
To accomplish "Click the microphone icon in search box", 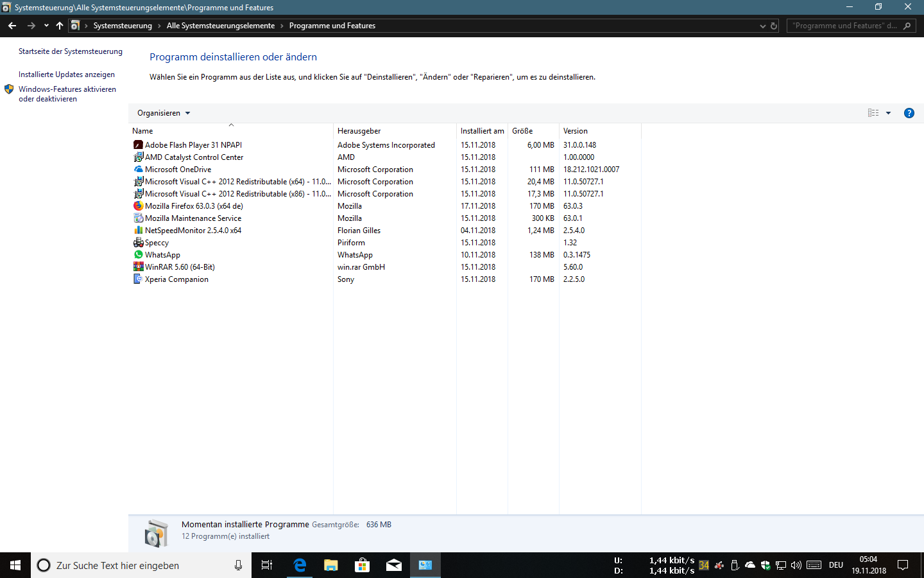I will coord(238,565).
